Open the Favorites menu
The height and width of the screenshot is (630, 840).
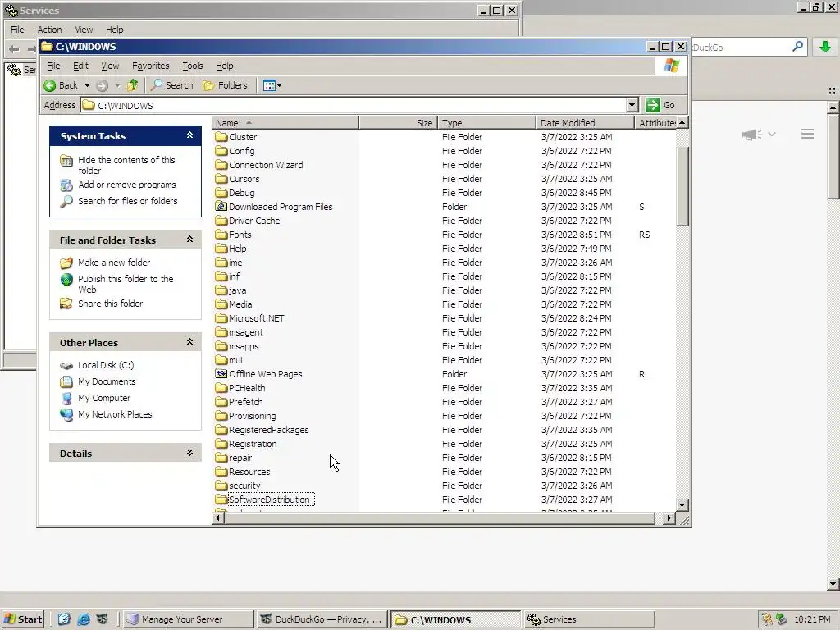151,66
